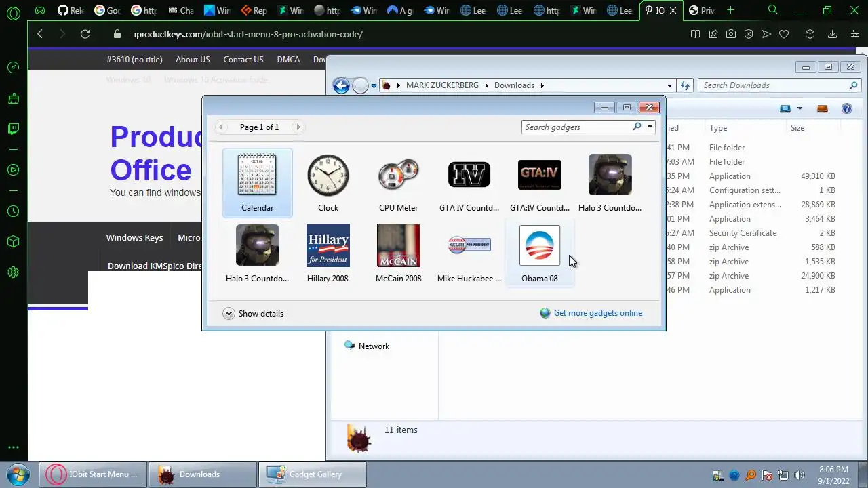The height and width of the screenshot is (488, 868).
Task: Open Twitch in the Opera sidebar
Action: coord(13,129)
